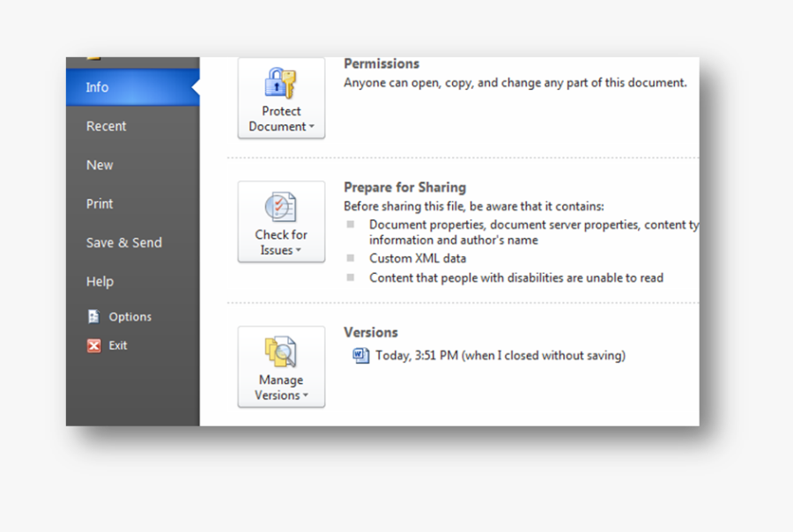Switch to the Recent tab
Image resolution: width=793 pixels, height=532 pixels.
coord(107,126)
